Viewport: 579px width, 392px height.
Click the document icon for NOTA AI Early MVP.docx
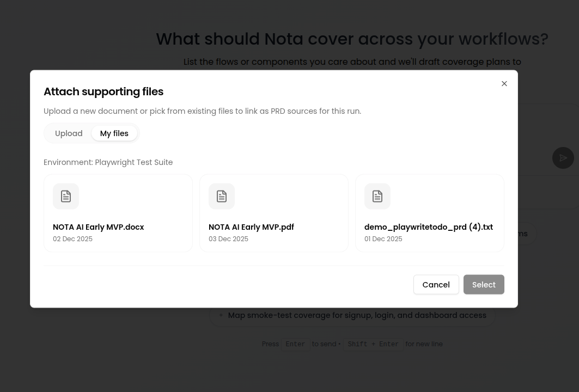pyautogui.click(x=66, y=197)
